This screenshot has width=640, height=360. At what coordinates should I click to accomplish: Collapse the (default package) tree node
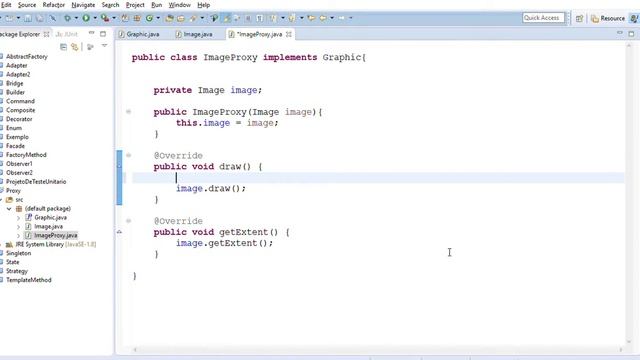point(9,209)
